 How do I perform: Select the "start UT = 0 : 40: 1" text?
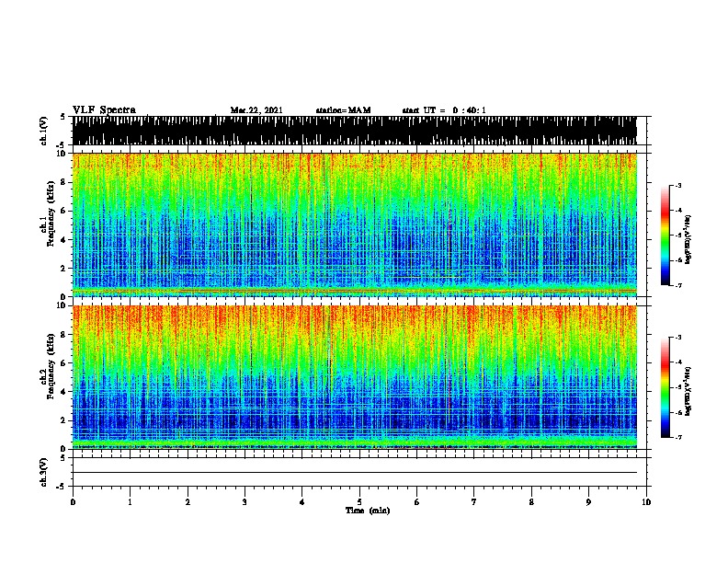click(x=444, y=110)
